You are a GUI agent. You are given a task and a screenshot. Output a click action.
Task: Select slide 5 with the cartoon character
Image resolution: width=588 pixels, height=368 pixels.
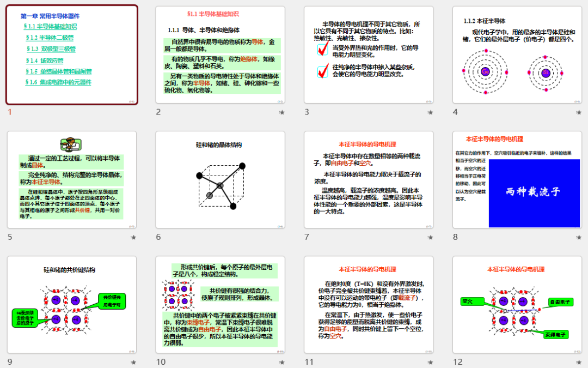point(72,180)
